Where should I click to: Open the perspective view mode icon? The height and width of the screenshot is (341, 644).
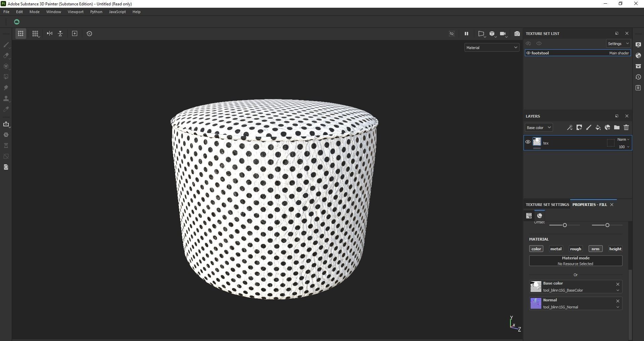coord(481,34)
